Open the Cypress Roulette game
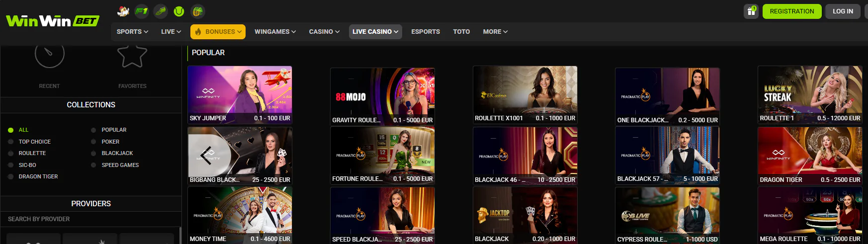The width and height of the screenshot is (868, 244). coord(667,215)
